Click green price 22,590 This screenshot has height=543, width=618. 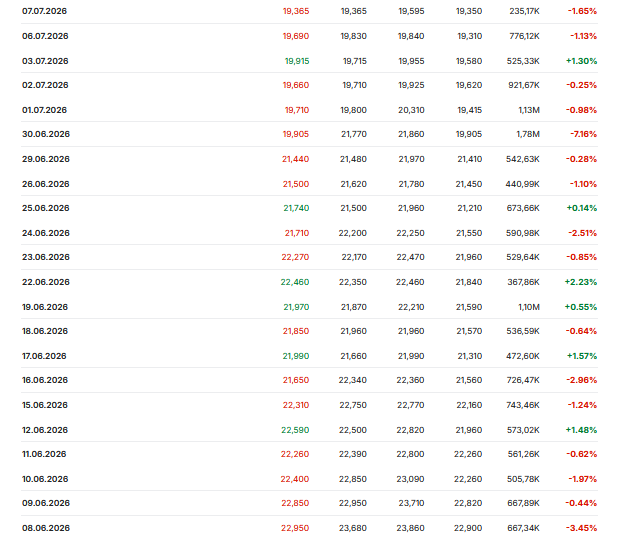pyautogui.click(x=295, y=430)
